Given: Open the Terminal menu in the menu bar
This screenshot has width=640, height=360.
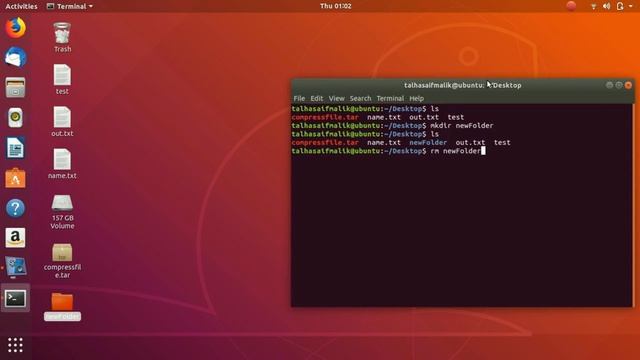Looking at the screenshot, I should pos(390,98).
